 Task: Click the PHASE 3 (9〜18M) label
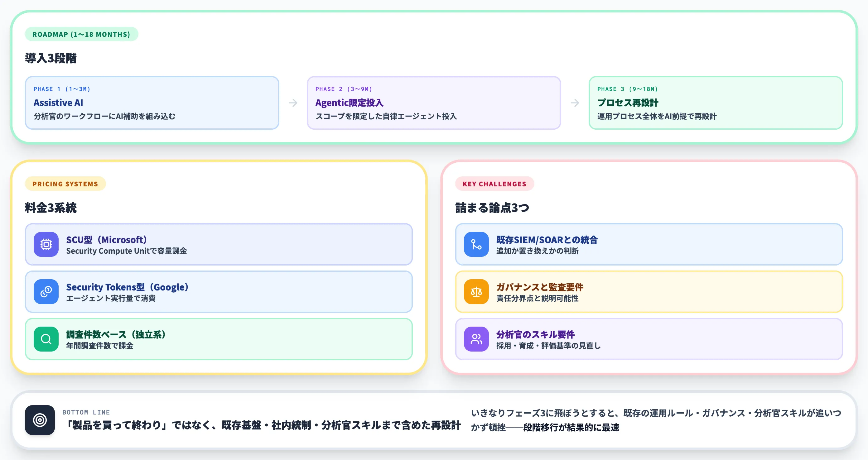click(628, 89)
